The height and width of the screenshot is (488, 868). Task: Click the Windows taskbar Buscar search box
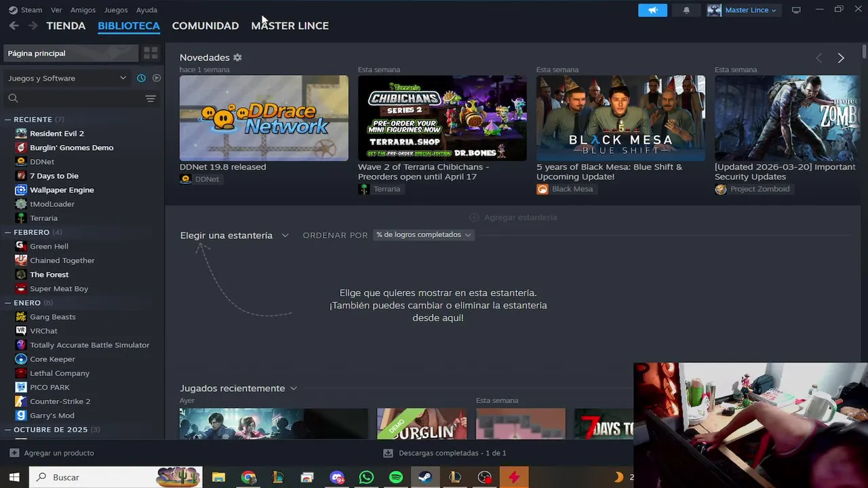pyautogui.click(x=115, y=477)
